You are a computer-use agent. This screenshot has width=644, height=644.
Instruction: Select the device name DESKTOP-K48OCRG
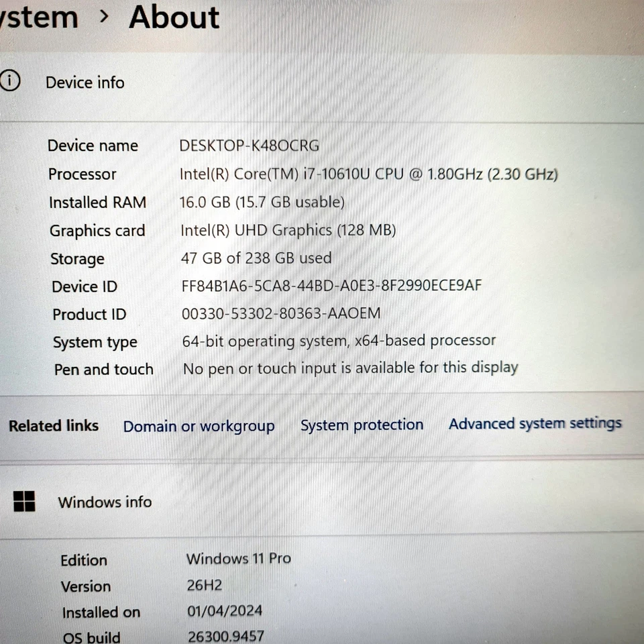click(x=250, y=146)
